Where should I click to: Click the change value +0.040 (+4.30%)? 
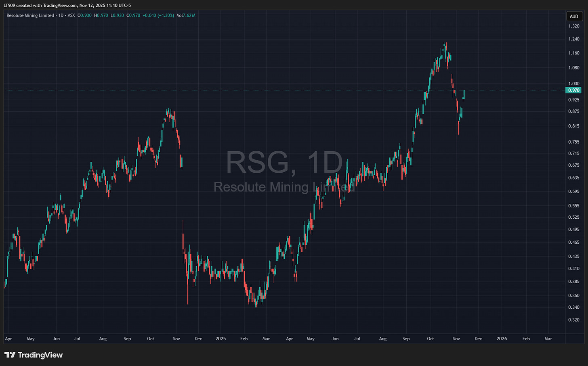pos(158,15)
